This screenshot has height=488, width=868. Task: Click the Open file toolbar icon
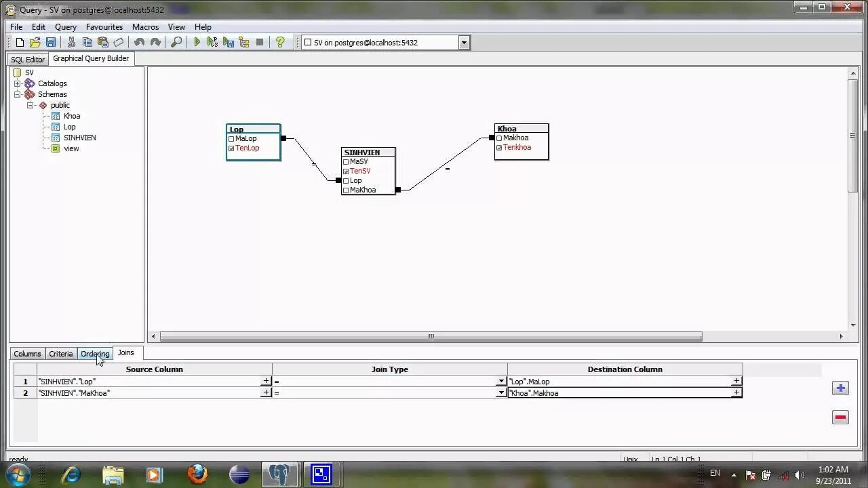[x=35, y=42]
